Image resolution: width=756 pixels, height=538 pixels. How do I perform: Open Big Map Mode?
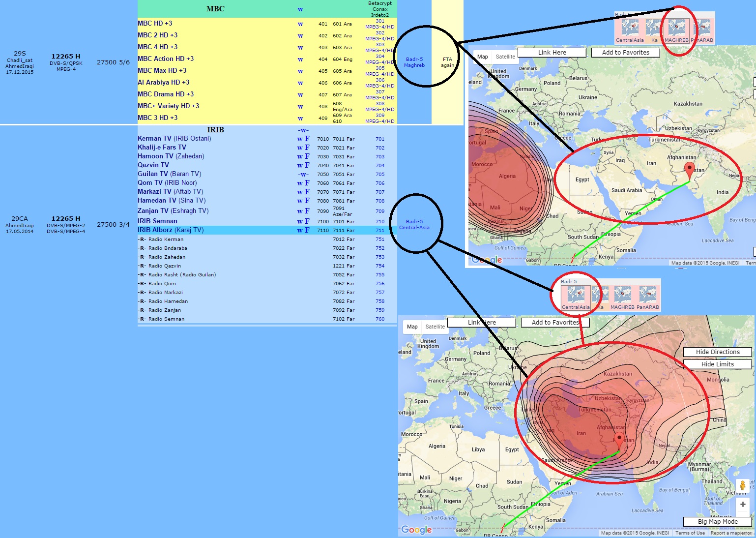pos(718,522)
